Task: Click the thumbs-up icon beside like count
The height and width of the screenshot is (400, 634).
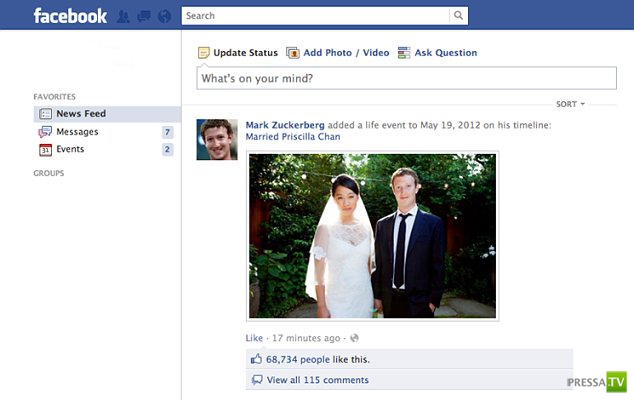Action: coord(257,358)
